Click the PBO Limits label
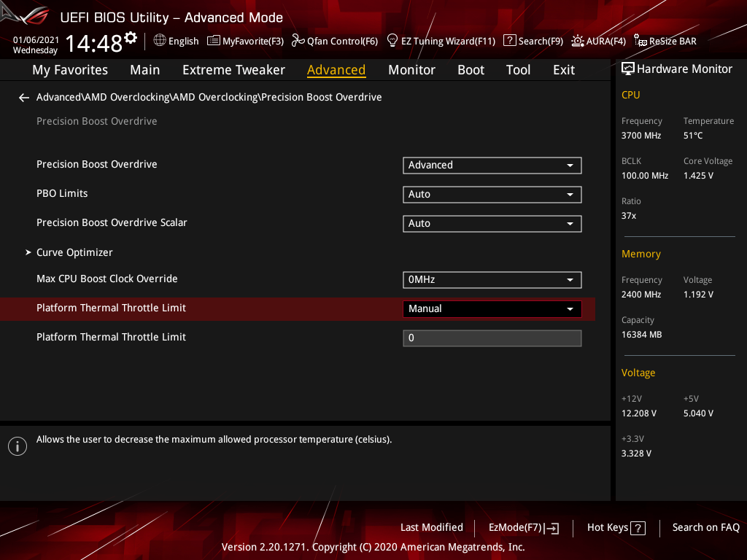 tap(62, 193)
